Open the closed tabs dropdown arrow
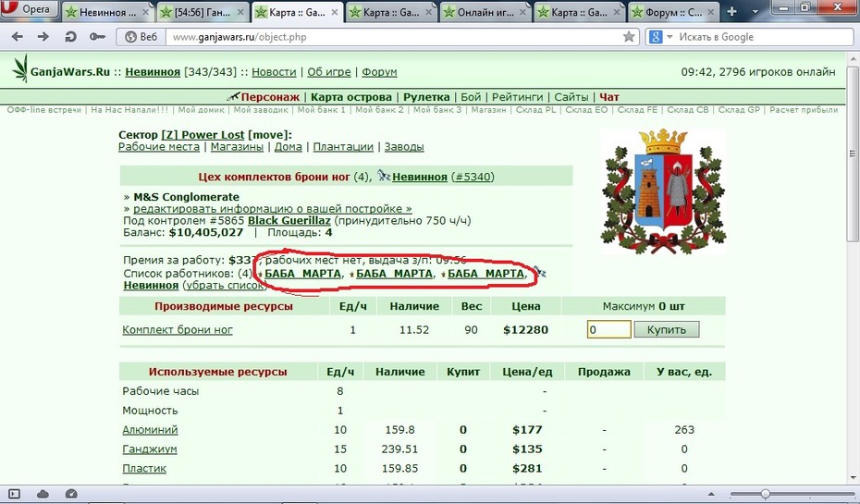The height and width of the screenshot is (504, 860). click(756, 11)
